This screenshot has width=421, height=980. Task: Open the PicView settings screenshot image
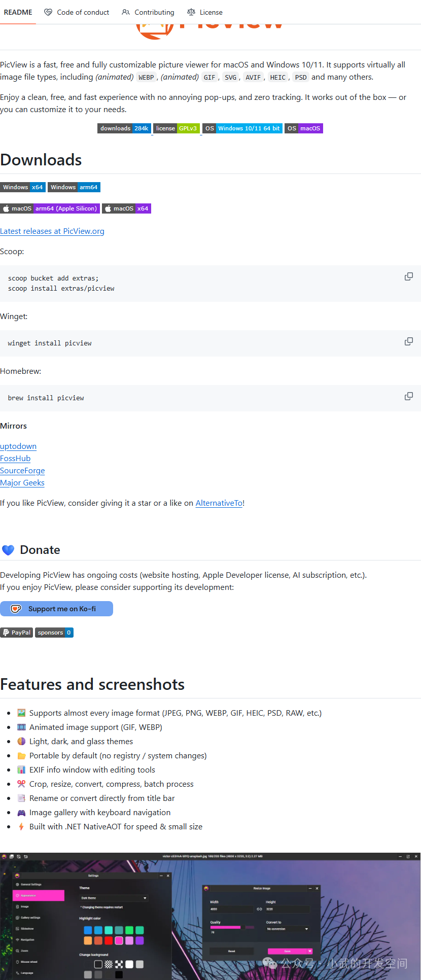tap(210, 916)
